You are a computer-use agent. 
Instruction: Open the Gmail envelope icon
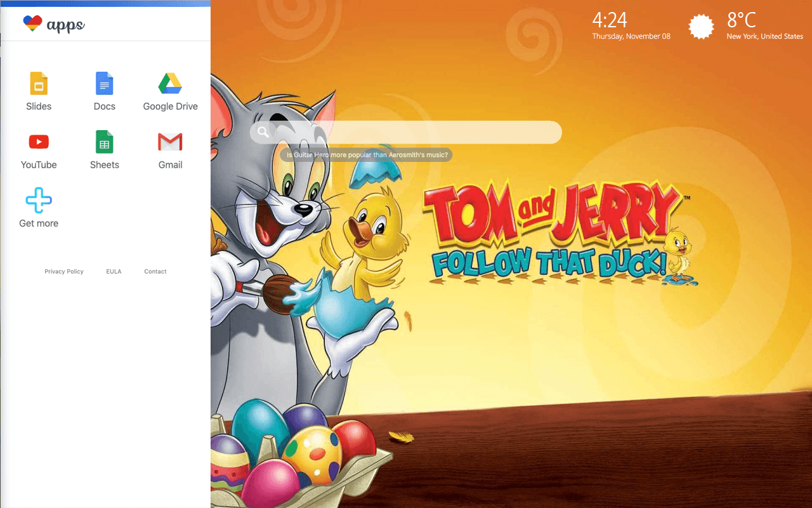click(x=170, y=142)
